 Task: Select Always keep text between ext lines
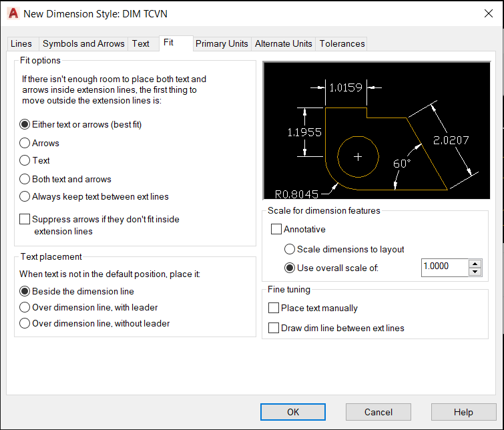pyautogui.click(x=25, y=196)
